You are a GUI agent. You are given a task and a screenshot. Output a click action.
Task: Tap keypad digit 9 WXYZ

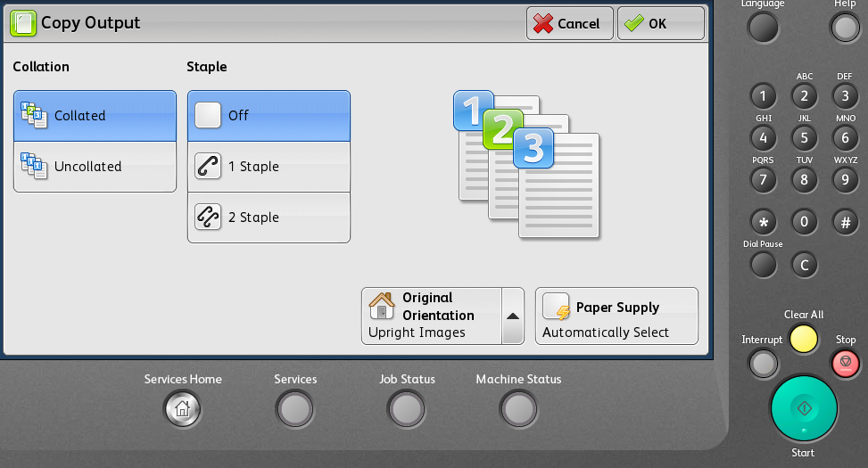(x=846, y=180)
